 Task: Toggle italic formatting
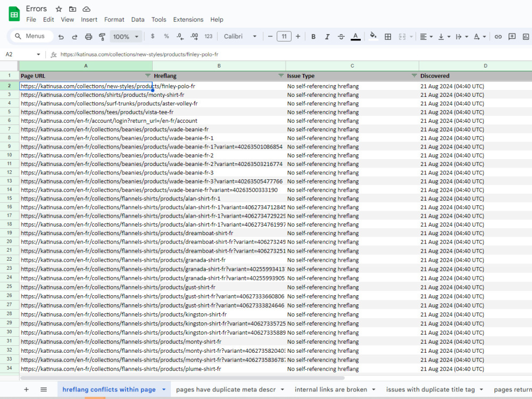tap(327, 37)
